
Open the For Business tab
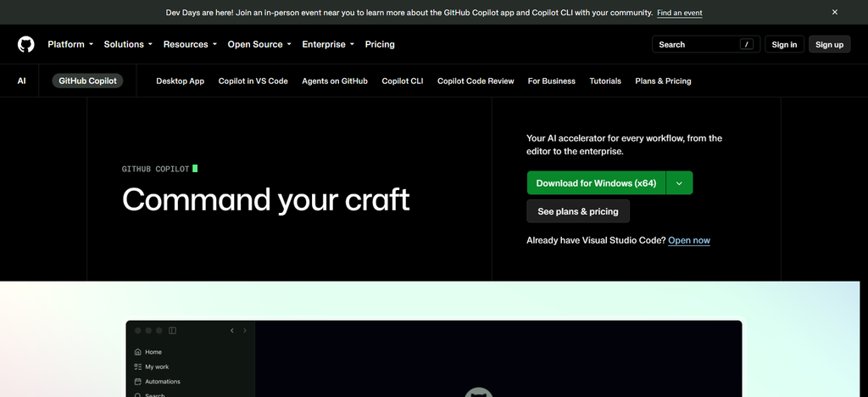(x=551, y=81)
